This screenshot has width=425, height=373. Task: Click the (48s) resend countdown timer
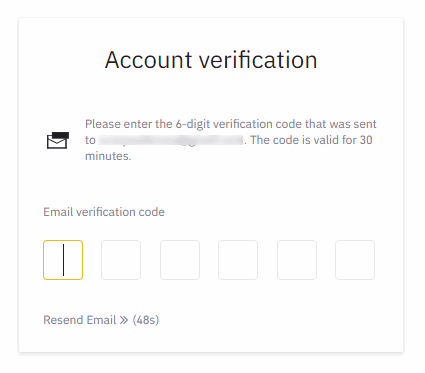tap(146, 320)
